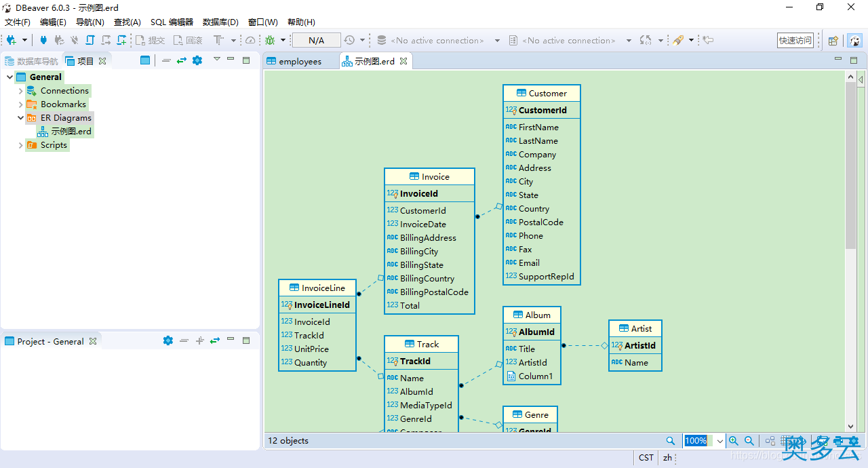Open the transaction mode dropdown arrow
The image size is (868, 468).
click(x=233, y=41)
